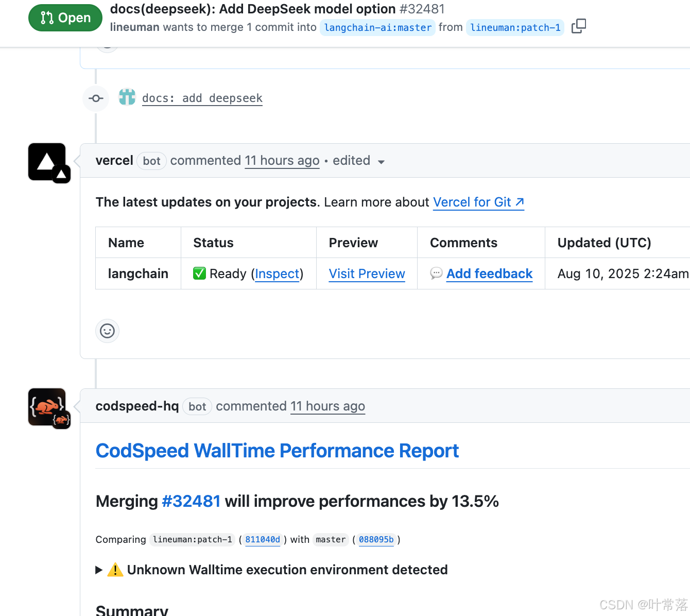The image size is (690, 616).
Task: Click the codspeed-hq username
Action: click(137, 406)
